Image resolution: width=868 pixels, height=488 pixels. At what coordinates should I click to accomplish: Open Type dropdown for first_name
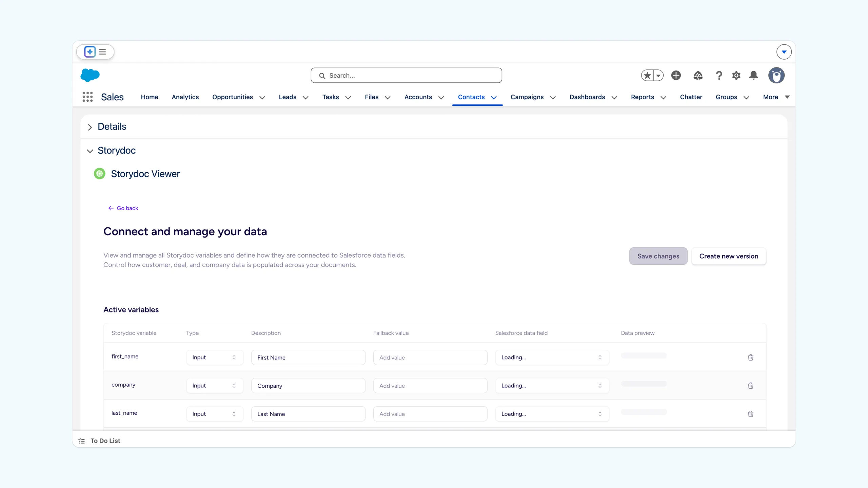215,358
